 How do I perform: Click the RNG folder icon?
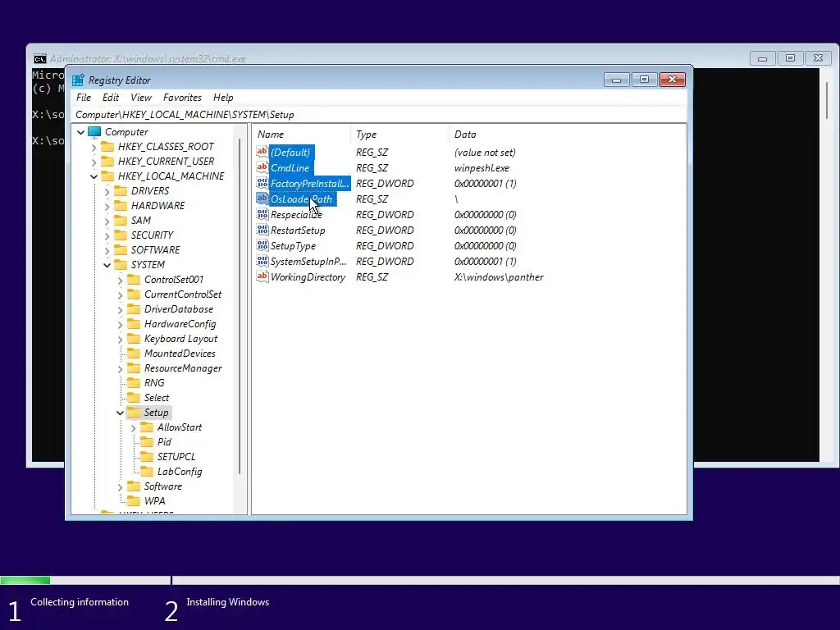(134, 382)
